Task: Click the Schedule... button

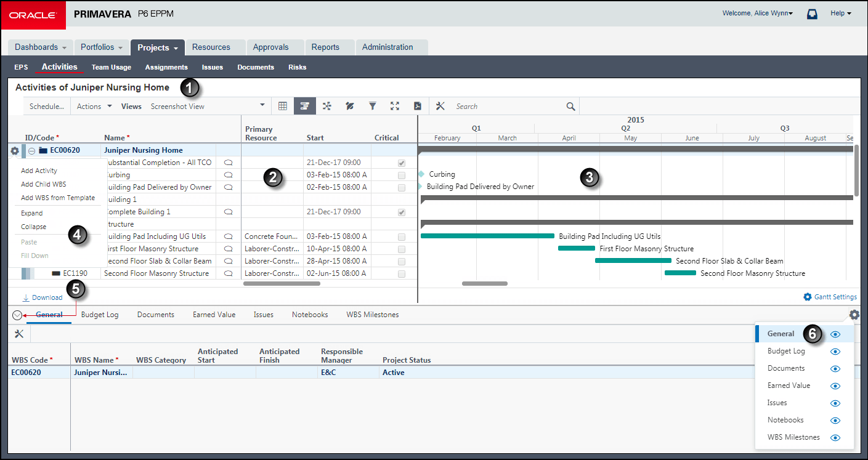Action: point(47,107)
